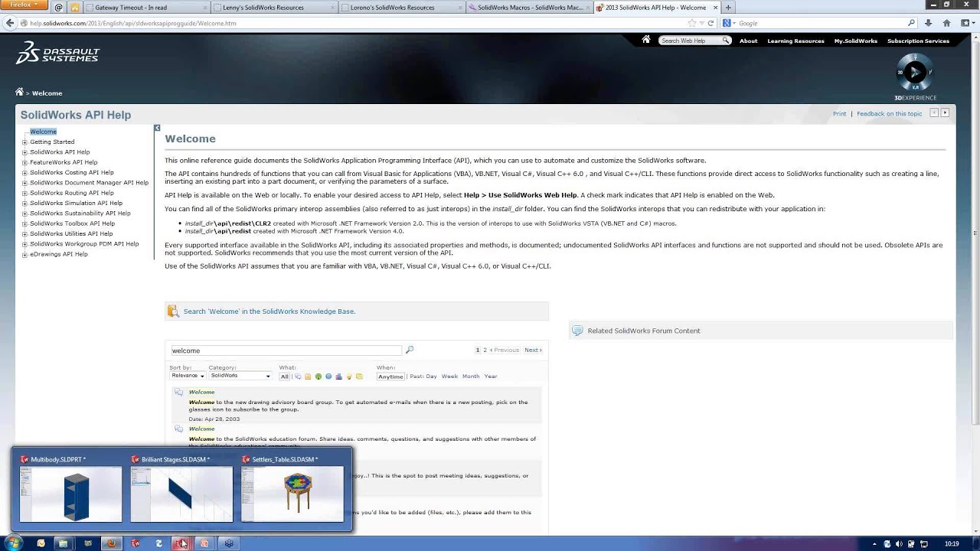Collapse the navigation pane with arrow icon
This screenshot has height=551, width=980.
(x=157, y=128)
